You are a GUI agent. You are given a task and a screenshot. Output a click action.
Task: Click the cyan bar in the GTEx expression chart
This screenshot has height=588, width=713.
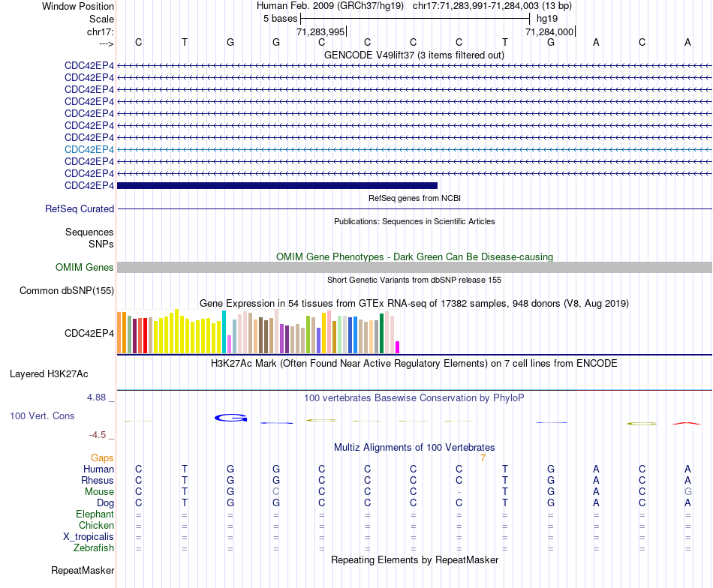tap(224, 332)
